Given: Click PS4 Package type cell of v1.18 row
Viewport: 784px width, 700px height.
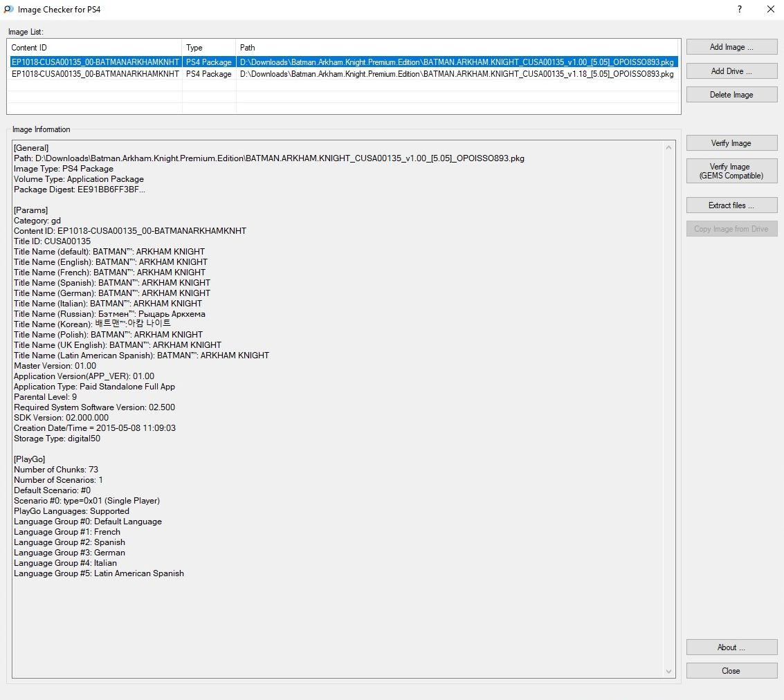Looking at the screenshot, I should pos(209,74).
